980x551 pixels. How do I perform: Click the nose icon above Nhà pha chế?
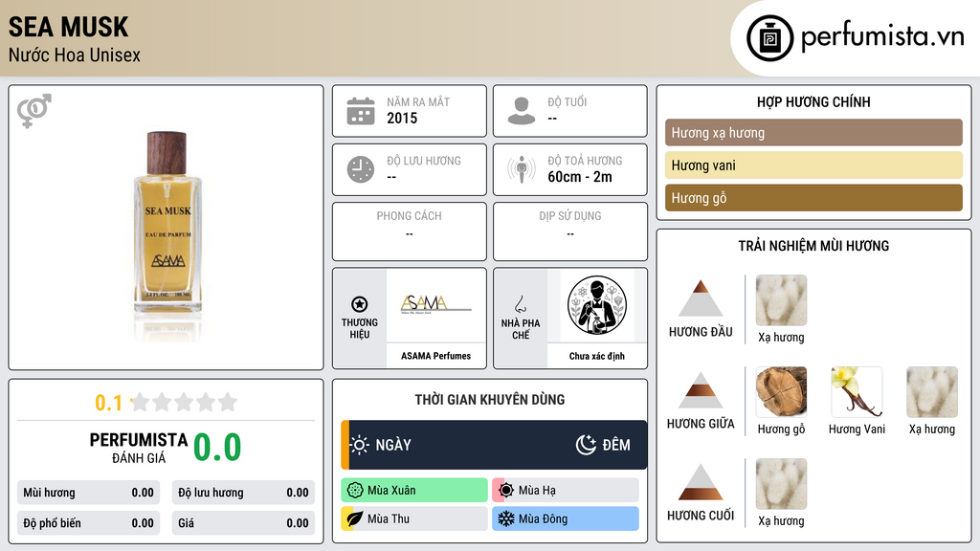pos(520,304)
